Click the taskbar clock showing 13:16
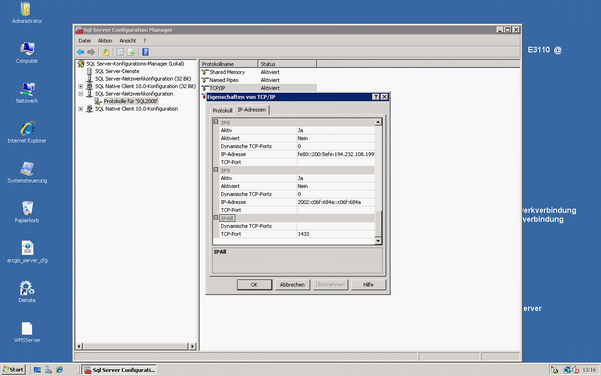 coord(589,369)
